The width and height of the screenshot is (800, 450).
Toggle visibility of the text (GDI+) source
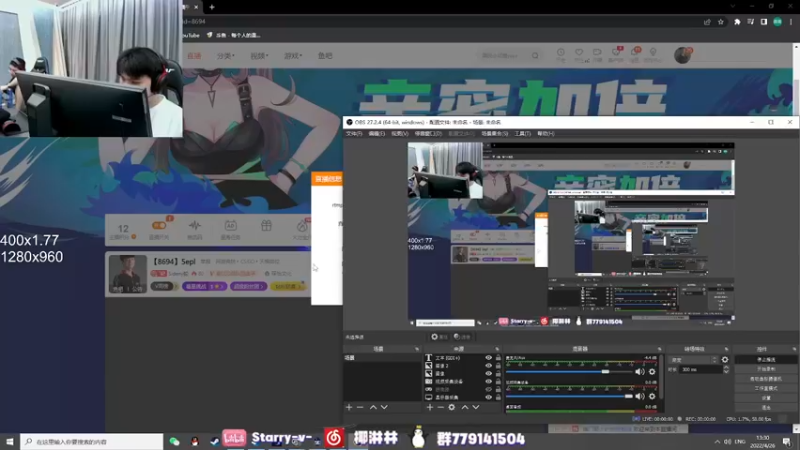tap(488, 358)
